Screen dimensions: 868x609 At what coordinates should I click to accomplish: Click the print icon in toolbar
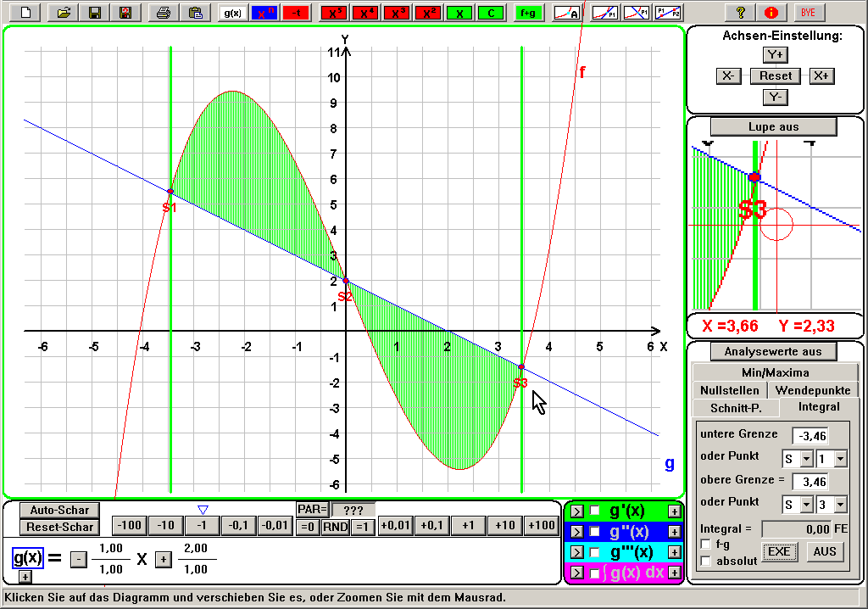click(x=164, y=13)
